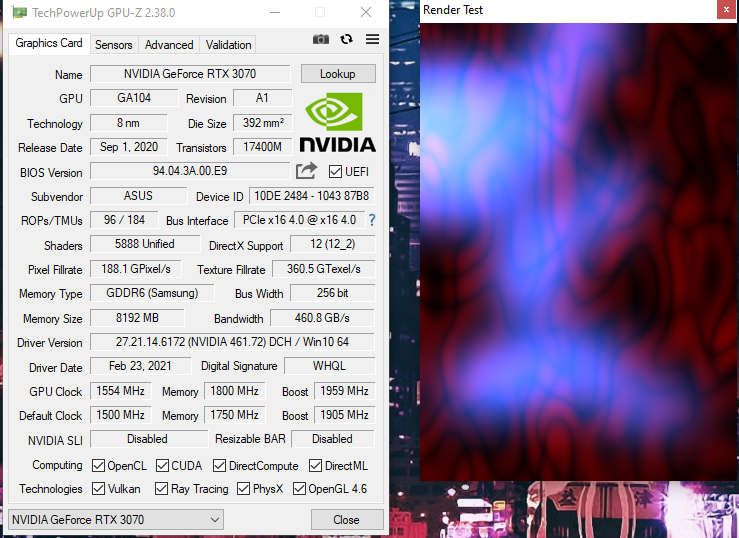The image size is (739, 538).
Task: Click the GPU Clock Boost value 1959 MHz
Action: coord(345,391)
